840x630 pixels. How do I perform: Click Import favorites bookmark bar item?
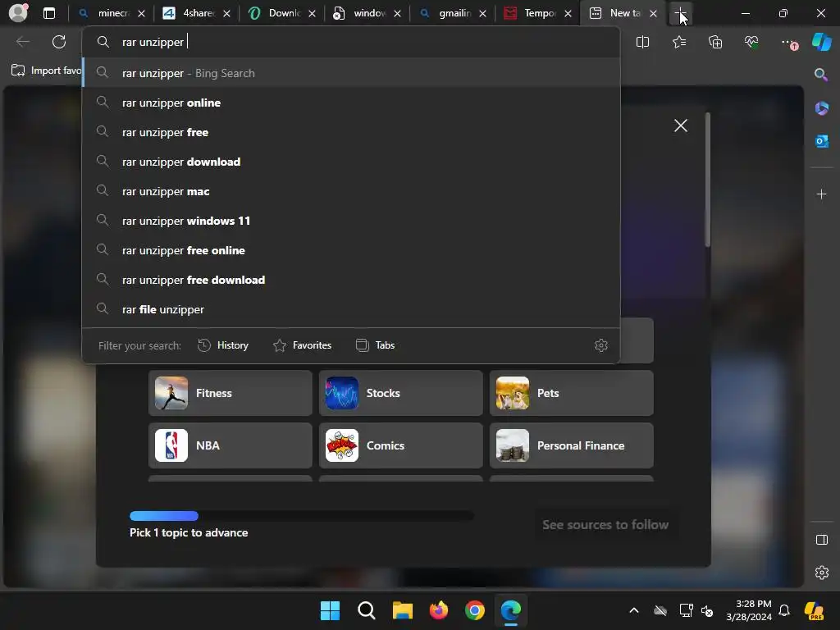coord(46,71)
